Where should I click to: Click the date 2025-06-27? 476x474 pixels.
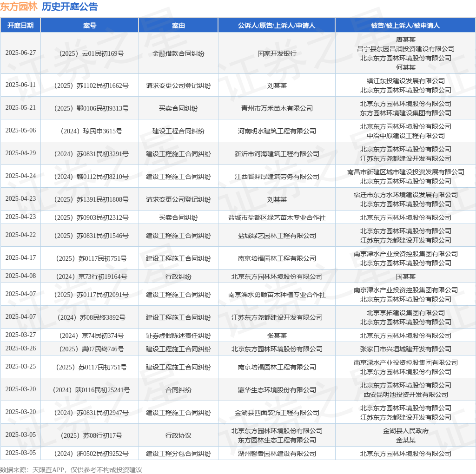[x=20, y=53]
